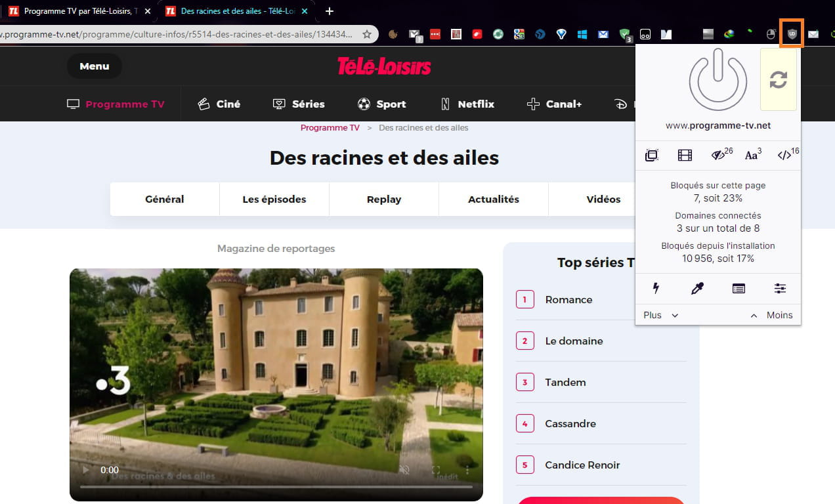Open the uBlock logger icon
The width and height of the screenshot is (835, 504).
coord(739,288)
